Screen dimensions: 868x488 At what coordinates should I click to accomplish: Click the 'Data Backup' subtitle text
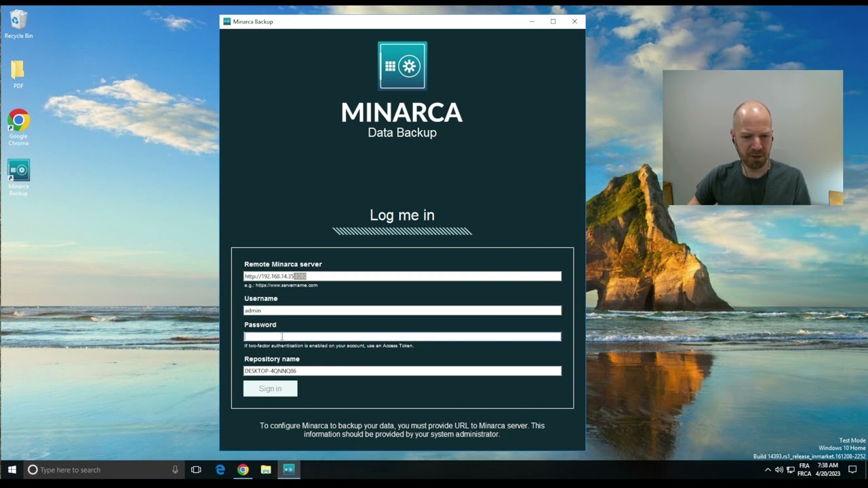pos(402,133)
